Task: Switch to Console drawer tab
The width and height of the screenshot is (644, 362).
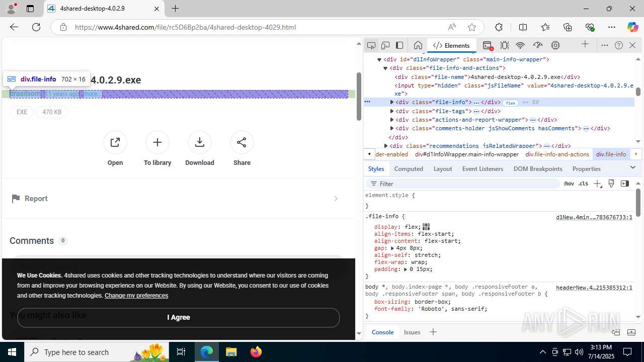Action: [x=382, y=332]
